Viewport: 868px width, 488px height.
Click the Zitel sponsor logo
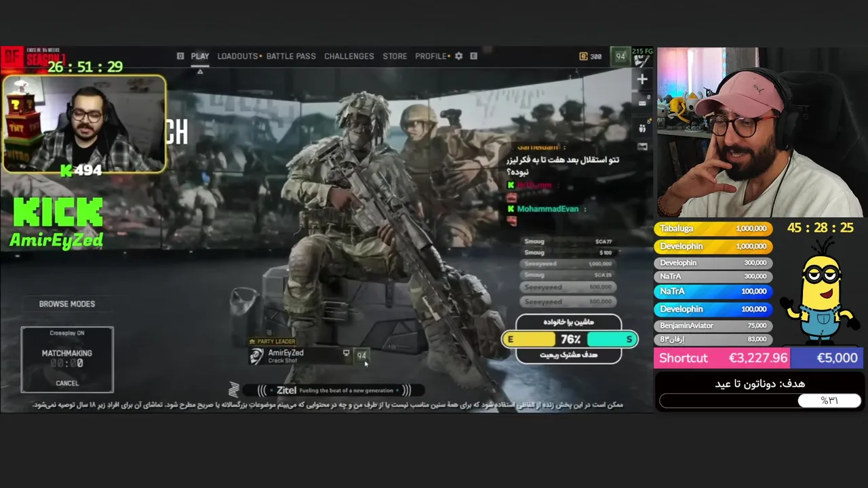pyautogui.click(x=234, y=390)
